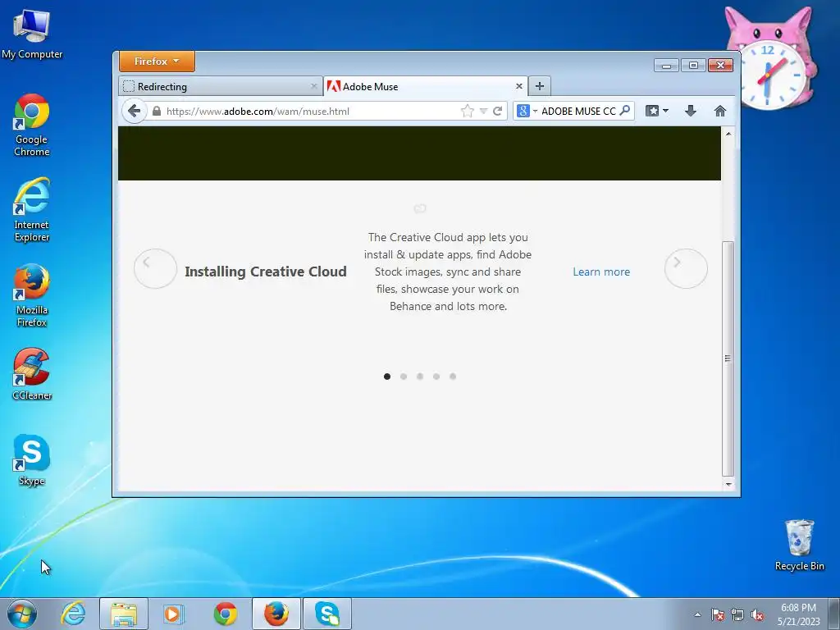This screenshot has width=840, height=630.
Task: Open the orange Firefox menu button
Action: pyautogui.click(x=157, y=61)
